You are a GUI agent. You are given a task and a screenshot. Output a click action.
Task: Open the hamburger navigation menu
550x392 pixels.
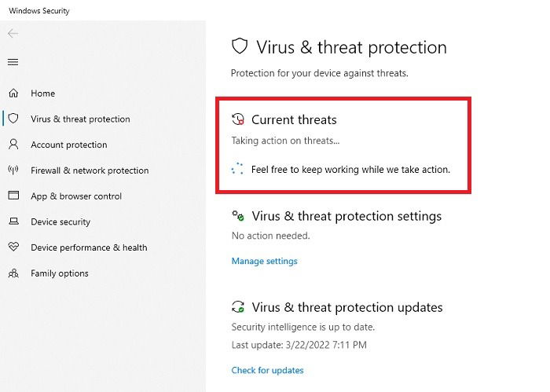point(13,62)
